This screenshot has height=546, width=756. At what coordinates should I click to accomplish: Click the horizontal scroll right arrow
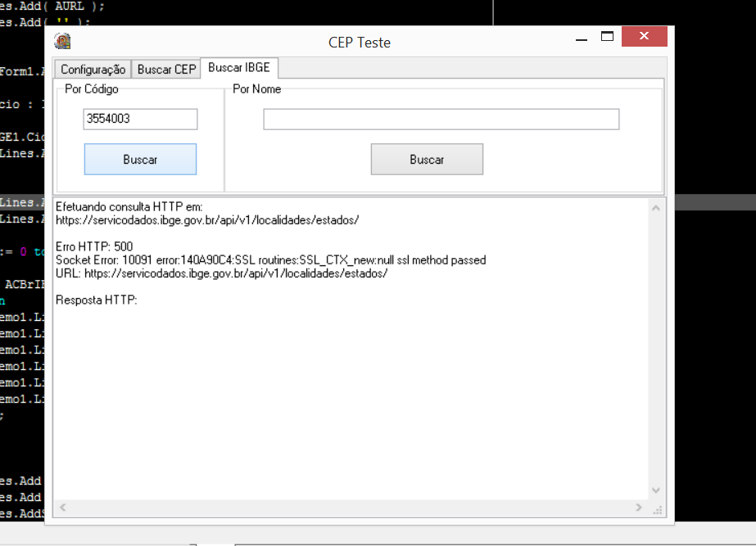coord(639,508)
